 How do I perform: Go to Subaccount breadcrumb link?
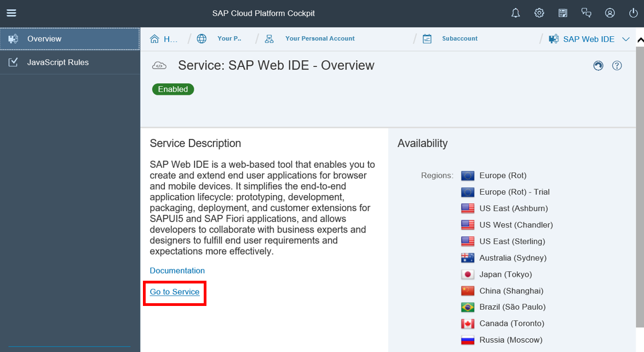pos(459,38)
